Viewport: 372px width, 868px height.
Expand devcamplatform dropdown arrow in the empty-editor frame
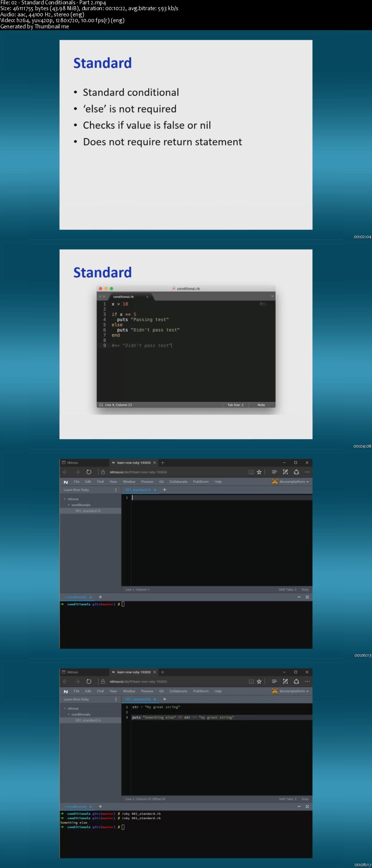coord(308,482)
